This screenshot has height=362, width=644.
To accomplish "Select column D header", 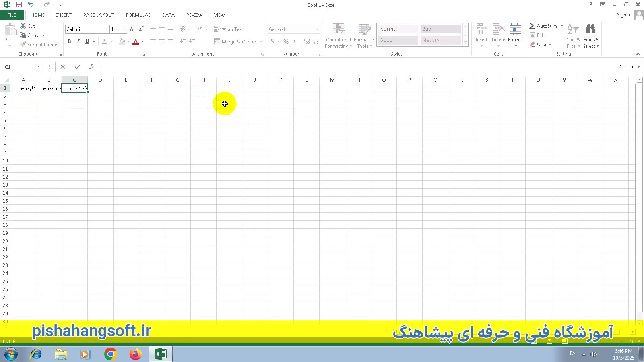I will 100,80.
